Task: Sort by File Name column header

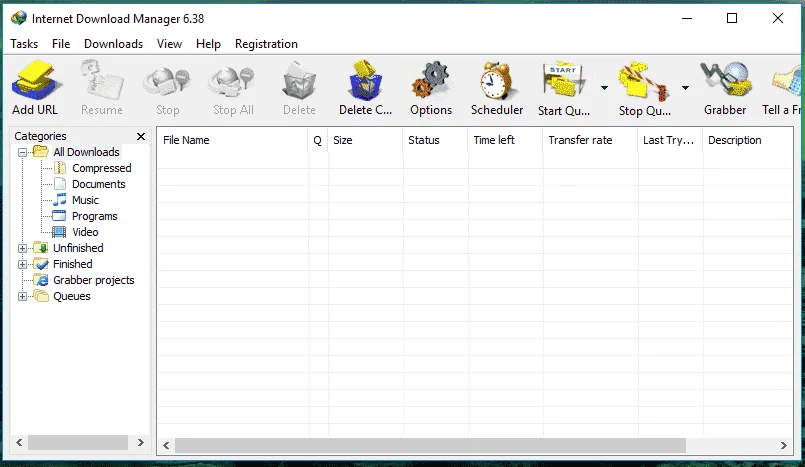Action: click(232, 140)
